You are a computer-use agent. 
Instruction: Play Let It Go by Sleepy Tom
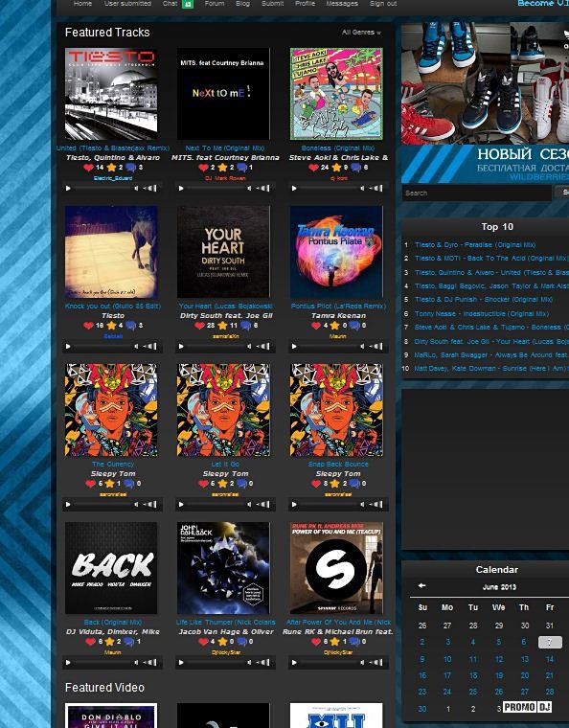181,504
